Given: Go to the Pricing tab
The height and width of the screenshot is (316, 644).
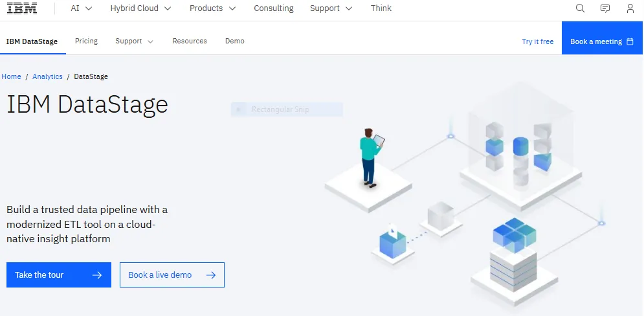Looking at the screenshot, I should click(x=86, y=41).
